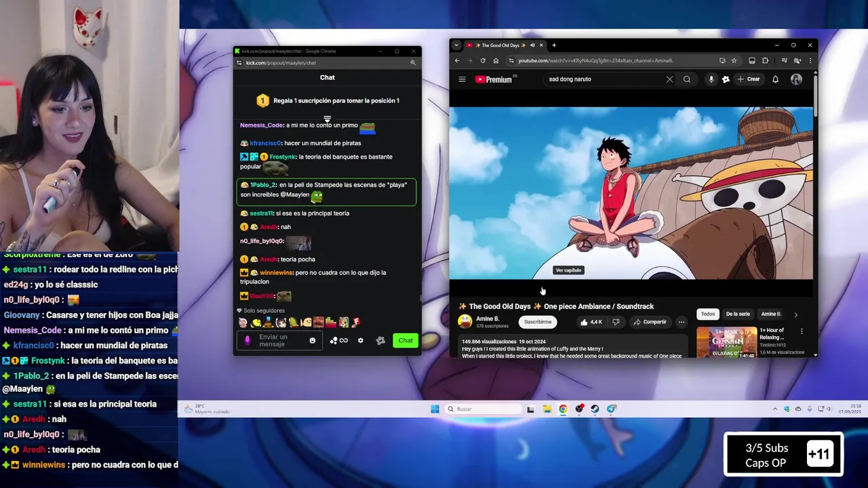Start voice search with microphone icon

pos(711,79)
